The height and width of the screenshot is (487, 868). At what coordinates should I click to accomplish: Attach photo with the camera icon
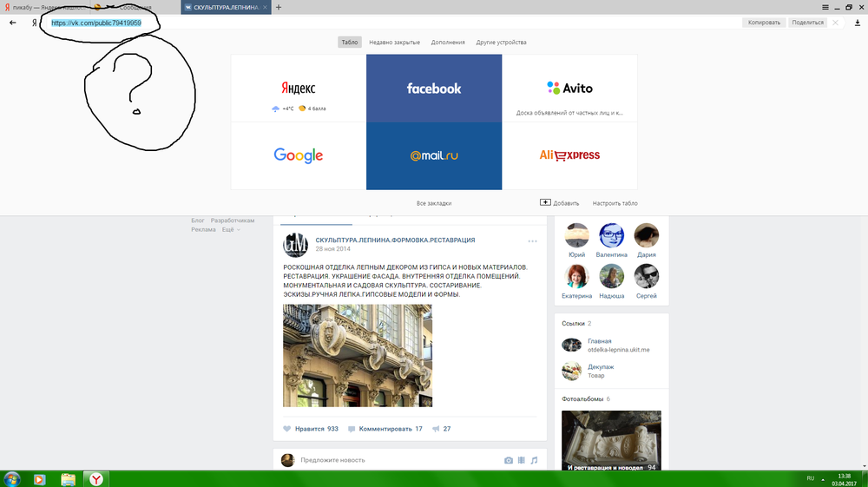(508, 460)
